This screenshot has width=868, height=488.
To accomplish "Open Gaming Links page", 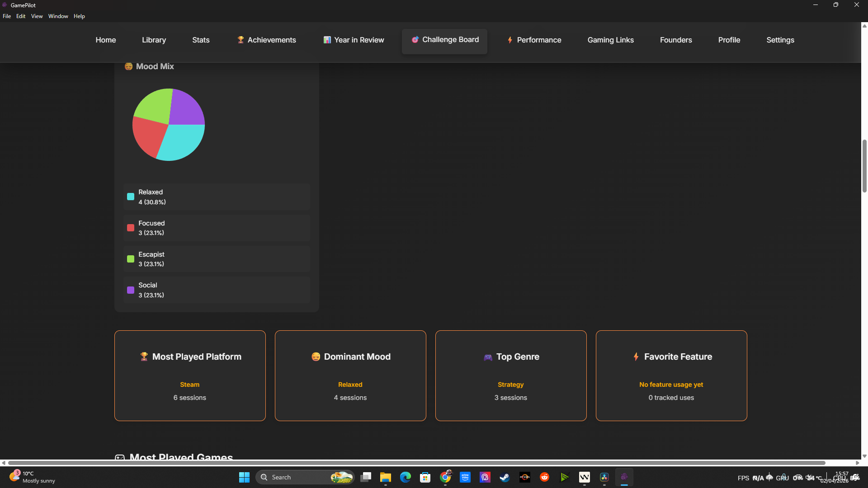I will [610, 40].
